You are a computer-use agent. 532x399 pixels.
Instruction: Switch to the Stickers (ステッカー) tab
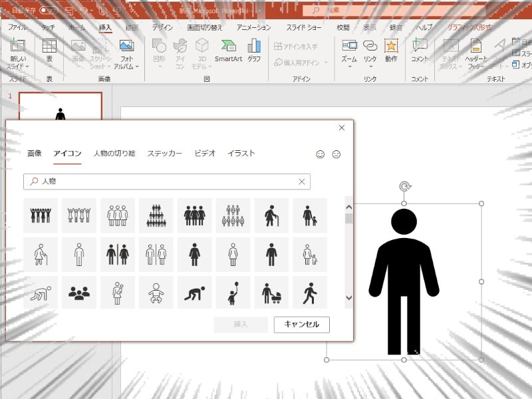(164, 154)
